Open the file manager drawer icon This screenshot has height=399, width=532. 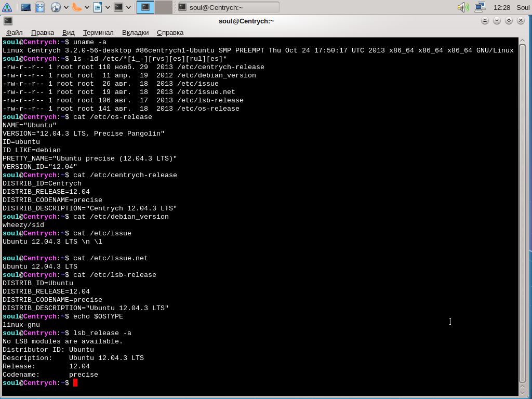point(40,7)
